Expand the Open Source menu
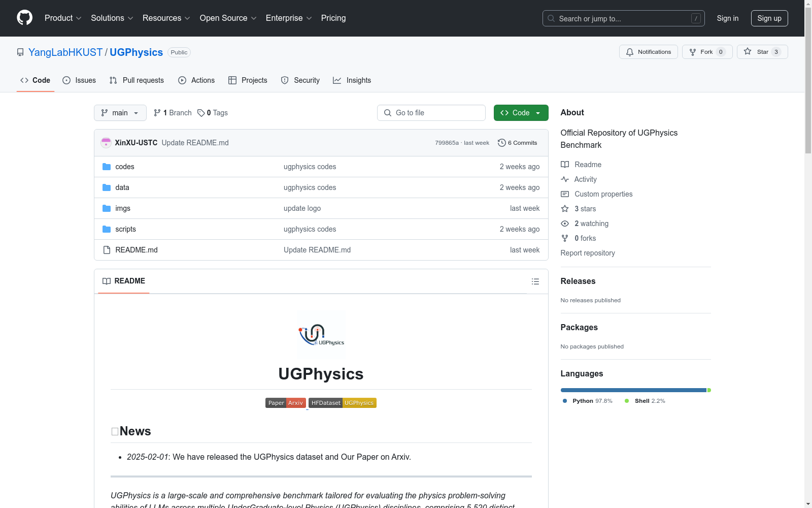Image resolution: width=812 pixels, height=508 pixels. pyautogui.click(x=228, y=18)
